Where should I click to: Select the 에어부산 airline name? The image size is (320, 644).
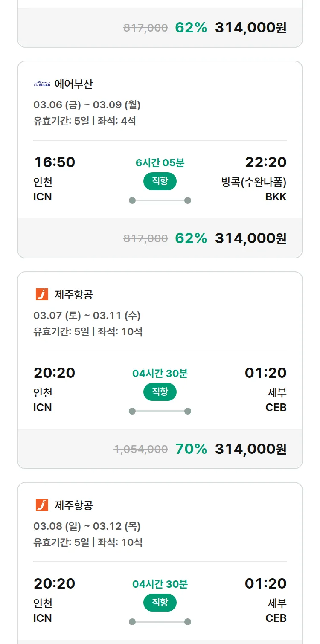[73, 84]
